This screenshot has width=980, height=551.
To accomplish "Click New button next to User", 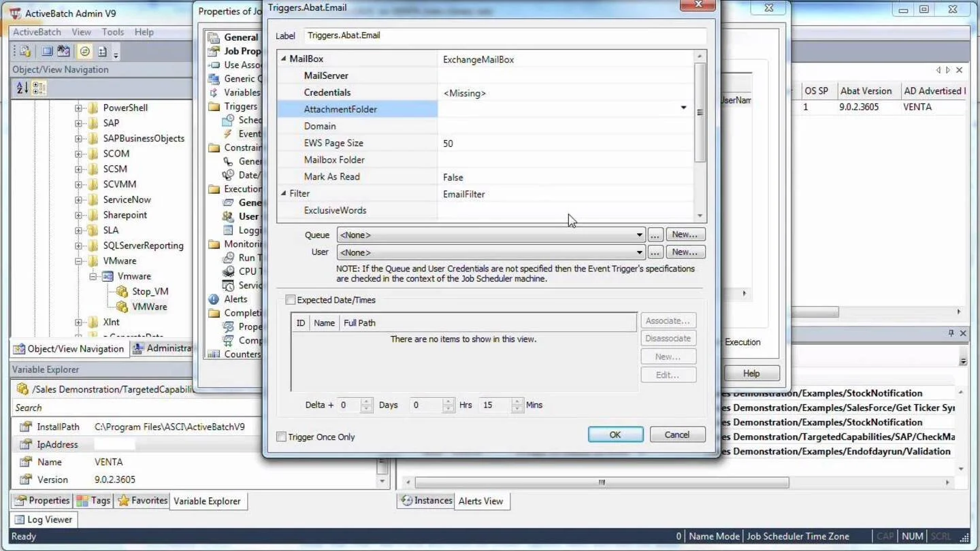I will 685,252.
